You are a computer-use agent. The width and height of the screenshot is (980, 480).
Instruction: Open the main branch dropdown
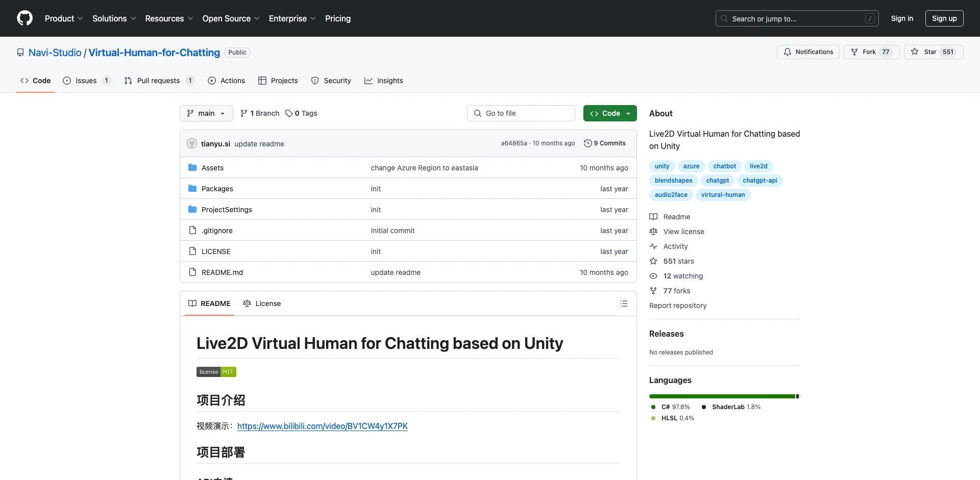coord(206,113)
